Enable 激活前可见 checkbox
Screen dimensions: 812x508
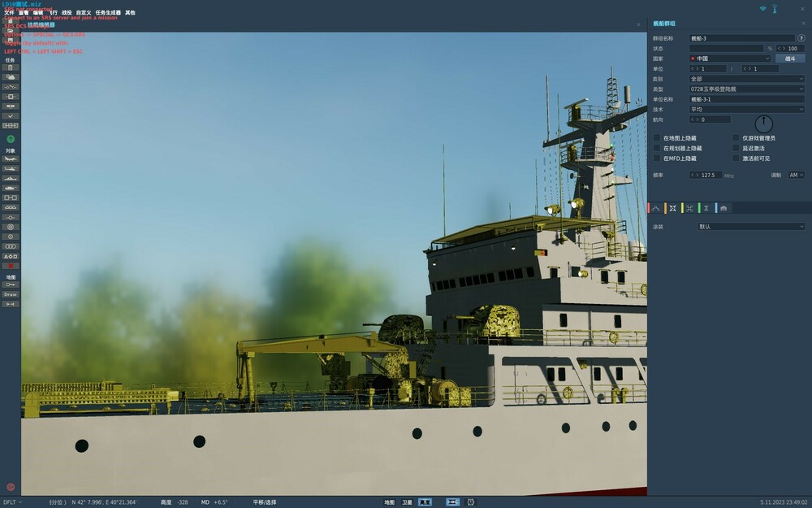click(x=736, y=158)
